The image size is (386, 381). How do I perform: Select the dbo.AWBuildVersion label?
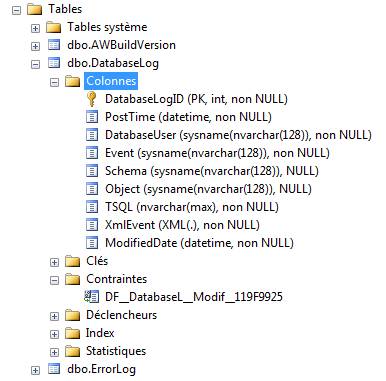pyautogui.click(x=121, y=45)
